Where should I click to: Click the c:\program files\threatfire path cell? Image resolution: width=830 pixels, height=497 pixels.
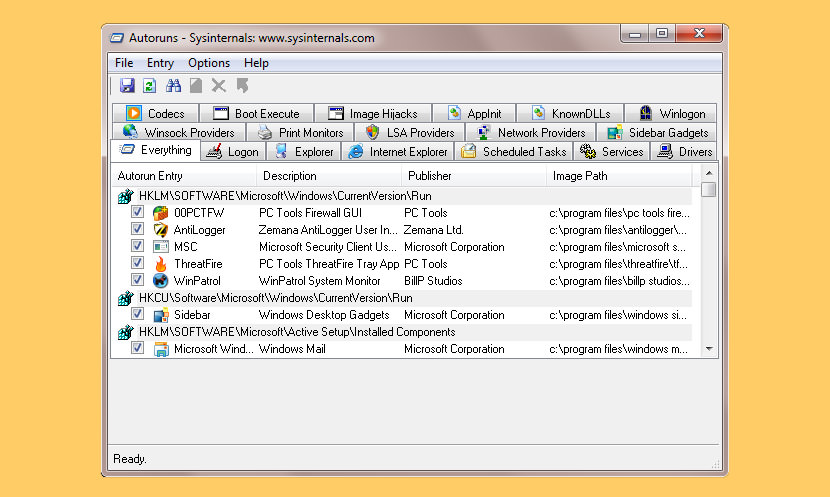[x=618, y=264]
